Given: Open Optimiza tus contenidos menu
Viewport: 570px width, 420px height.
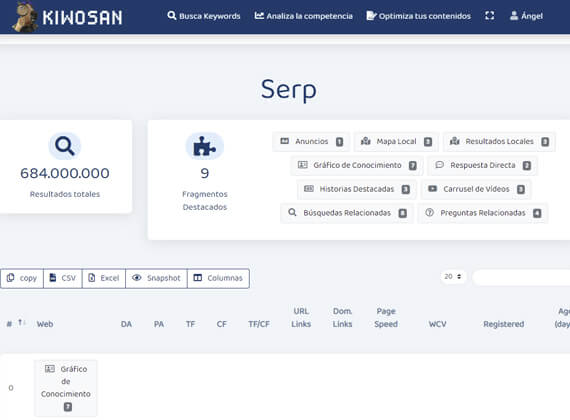Looking at the screenshot, I should [x=418, y=16].
